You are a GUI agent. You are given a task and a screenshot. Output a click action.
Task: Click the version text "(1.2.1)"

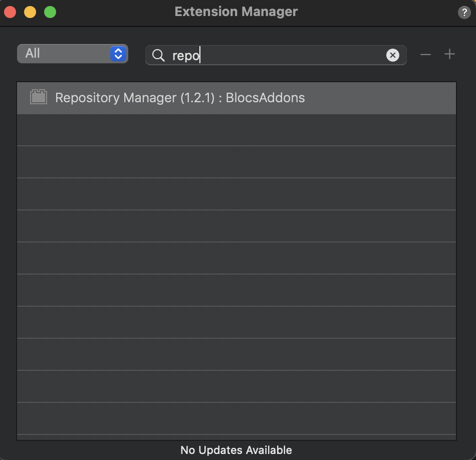tap(197, 98)
